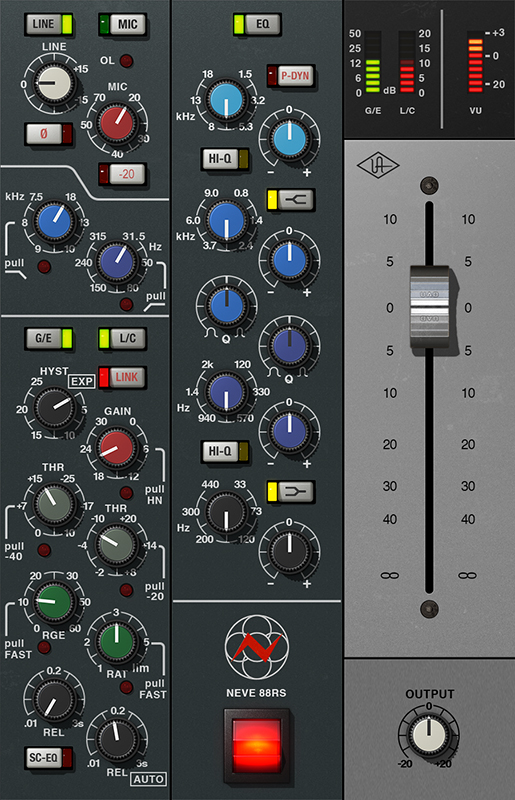This screenshot has width=515, height=800.
Task: Click the pull -20 indicator LED
Action: point(126,590)
